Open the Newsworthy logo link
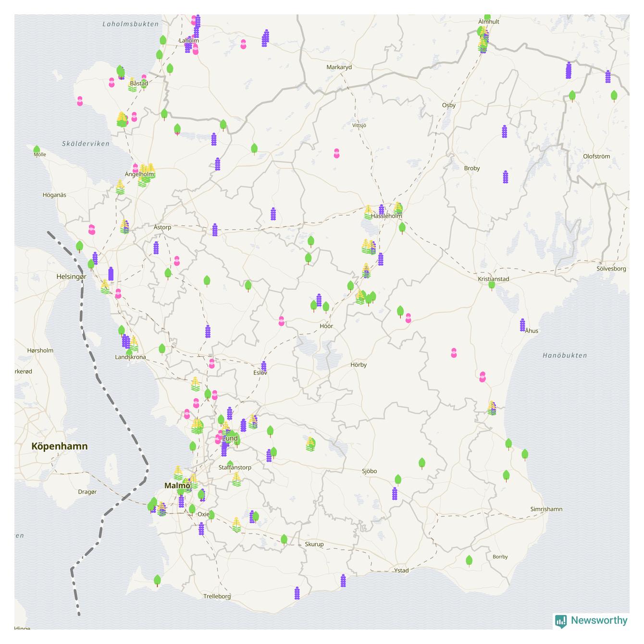Screen dimensions: 644x644 (592, 620)
